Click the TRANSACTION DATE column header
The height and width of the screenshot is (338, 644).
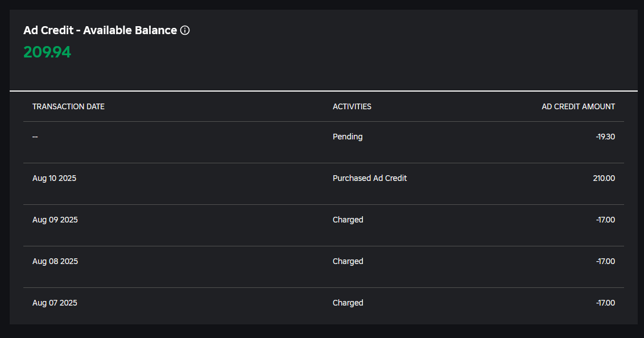(68, 106)
